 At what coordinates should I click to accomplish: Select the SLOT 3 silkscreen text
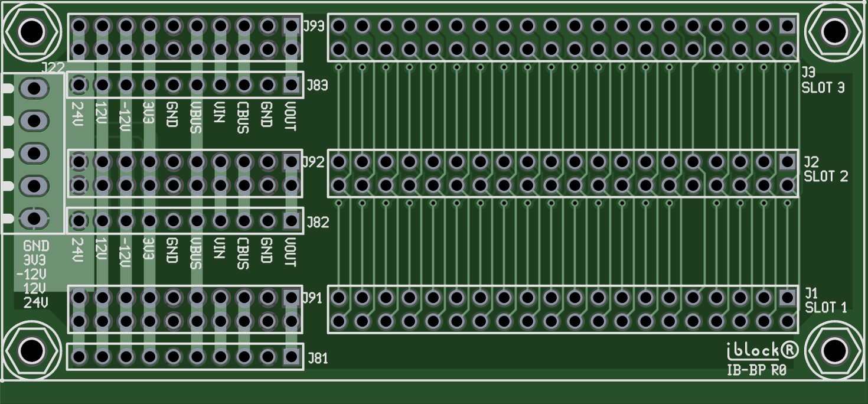(x=823, y=88)
